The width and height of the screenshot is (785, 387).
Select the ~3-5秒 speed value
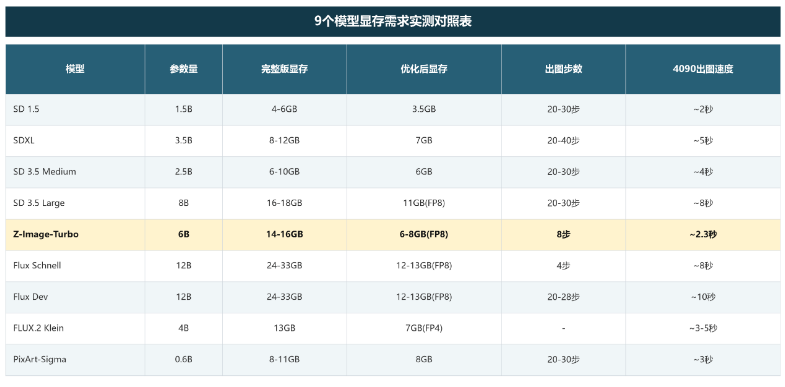tap(703, 328)
